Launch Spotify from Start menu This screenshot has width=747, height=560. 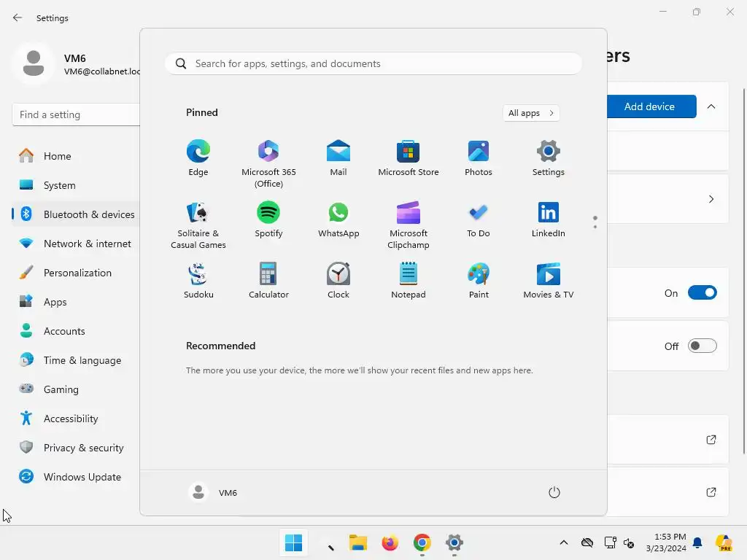click(x=268, y=219)
